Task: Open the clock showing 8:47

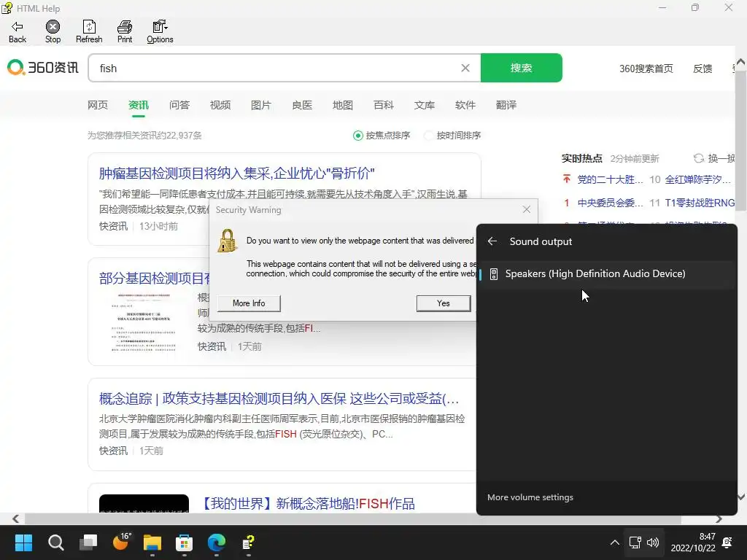Action: point(693,542)
